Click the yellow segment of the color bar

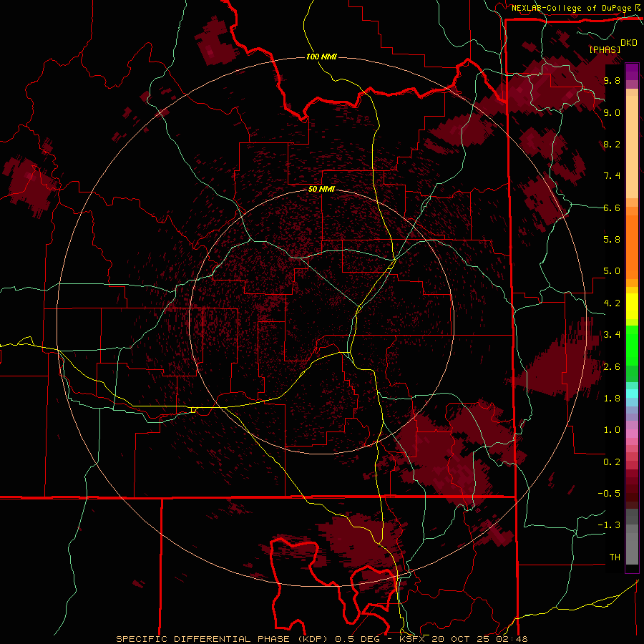coord(632,306)
